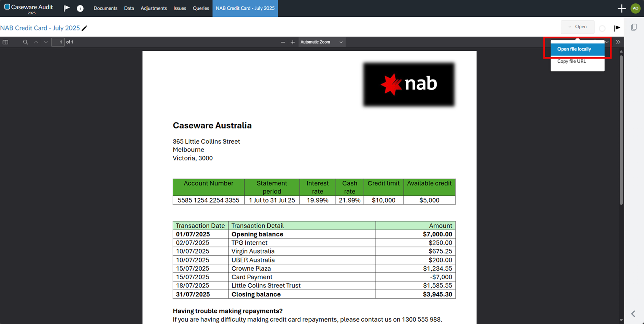
Task: Click the Little Colins Street Trust transaction
Action: tap(266, 286)
